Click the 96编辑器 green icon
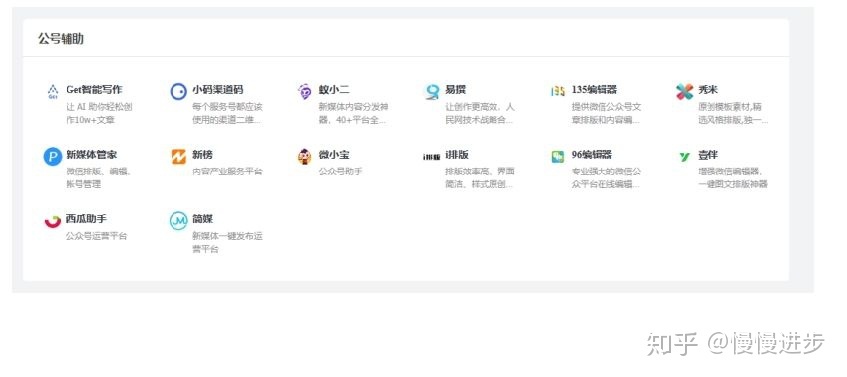The height and width of the screenshot is (377, 847). [558, 157]
